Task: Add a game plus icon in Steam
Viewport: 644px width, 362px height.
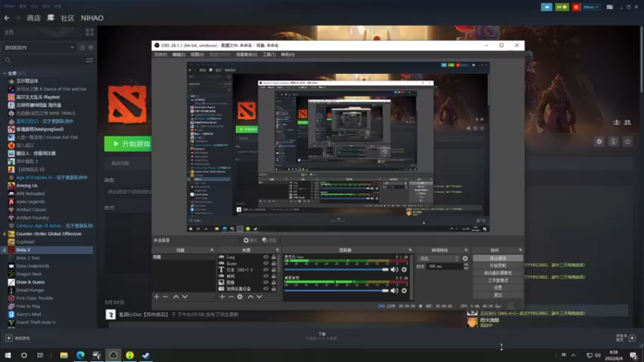Action: tap(9, 338)
